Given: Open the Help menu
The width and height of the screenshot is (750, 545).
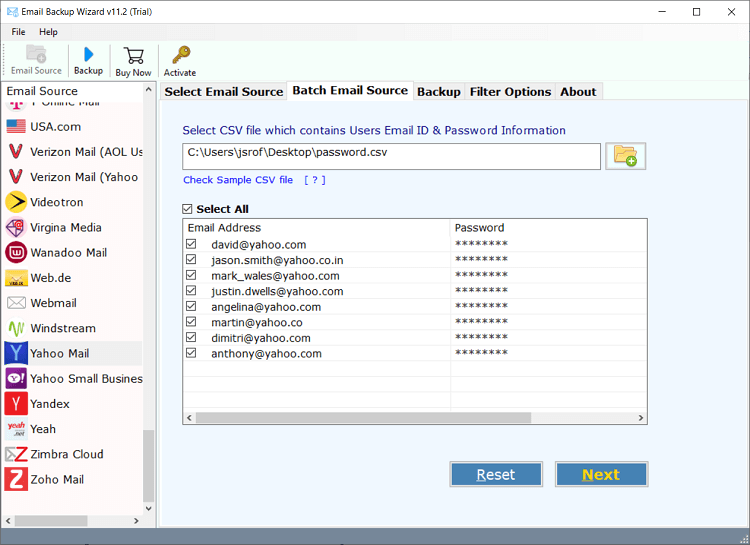Looking at the screenshot, I should tap(48, 32).
